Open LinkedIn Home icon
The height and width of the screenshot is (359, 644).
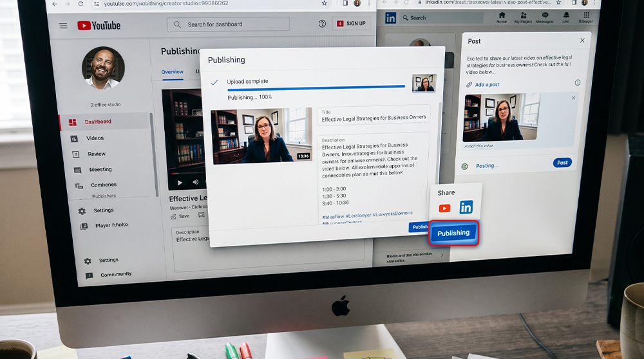click(x=502, y=17)
